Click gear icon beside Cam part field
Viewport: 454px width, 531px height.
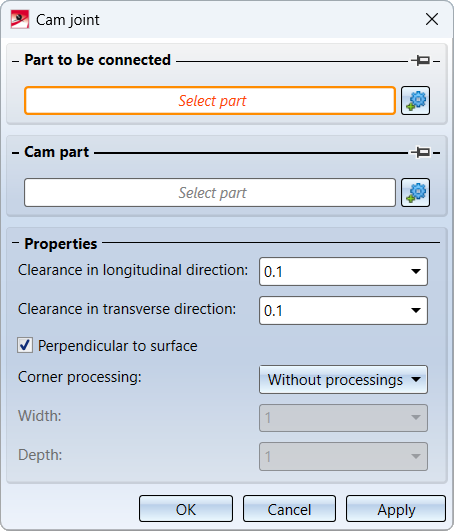[415, 192]
